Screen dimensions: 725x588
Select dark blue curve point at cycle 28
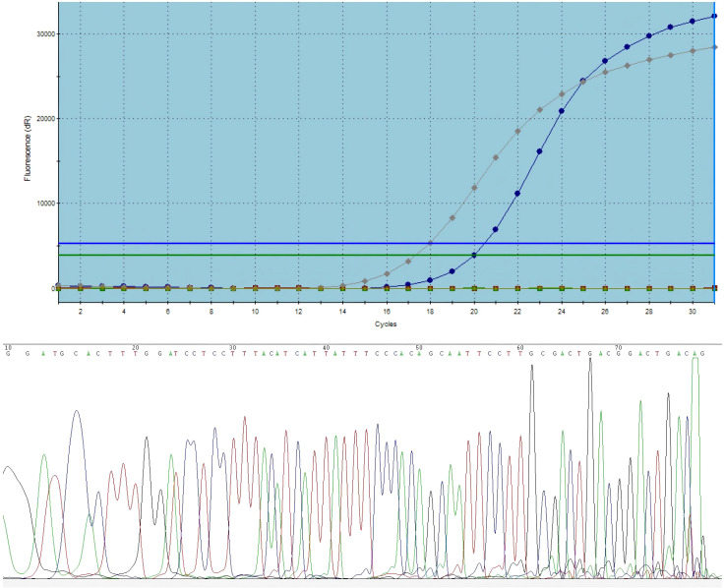tap(648, 35)
